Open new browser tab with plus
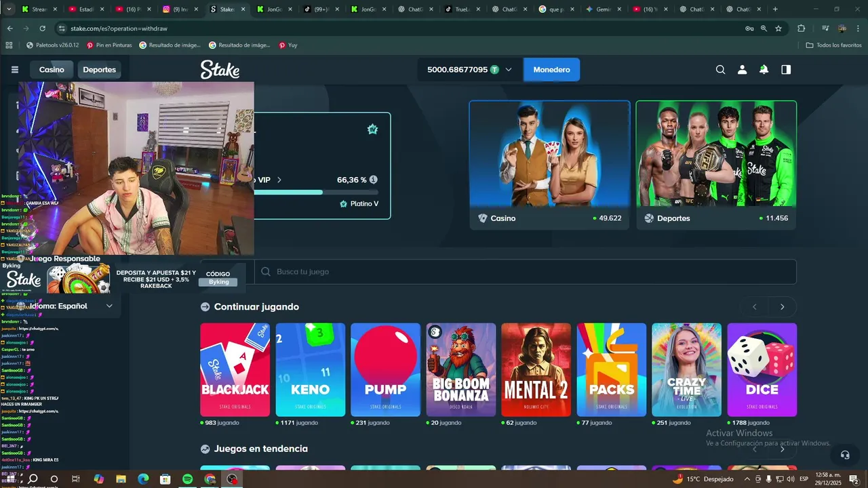Viewport: 868px width, 488px height. pyautogui.click(x=775, y=9)
